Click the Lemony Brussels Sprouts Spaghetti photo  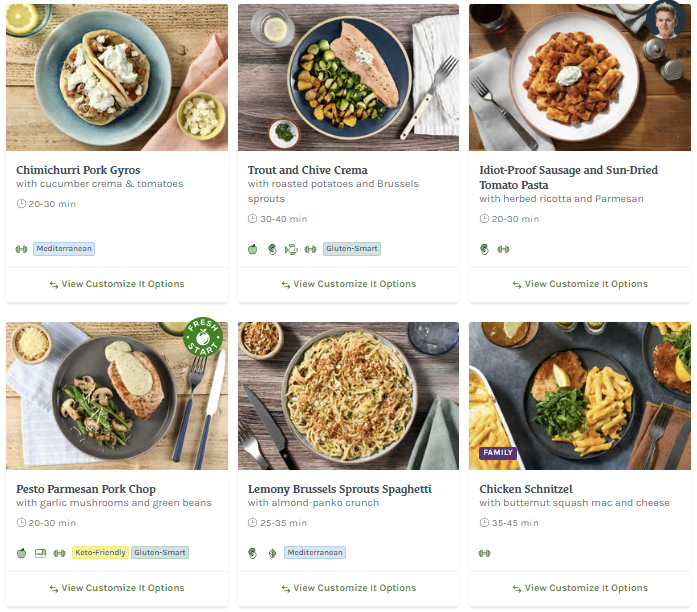pos(348,395)
